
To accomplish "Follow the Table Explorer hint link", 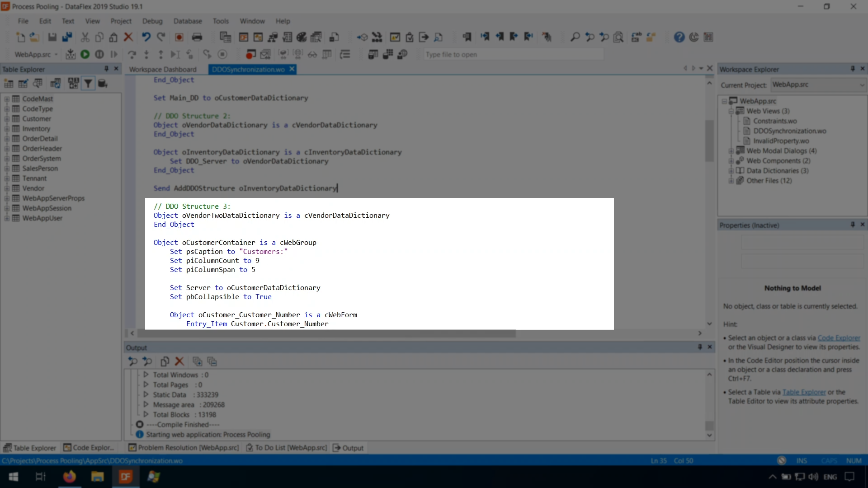I will point(804,392).
